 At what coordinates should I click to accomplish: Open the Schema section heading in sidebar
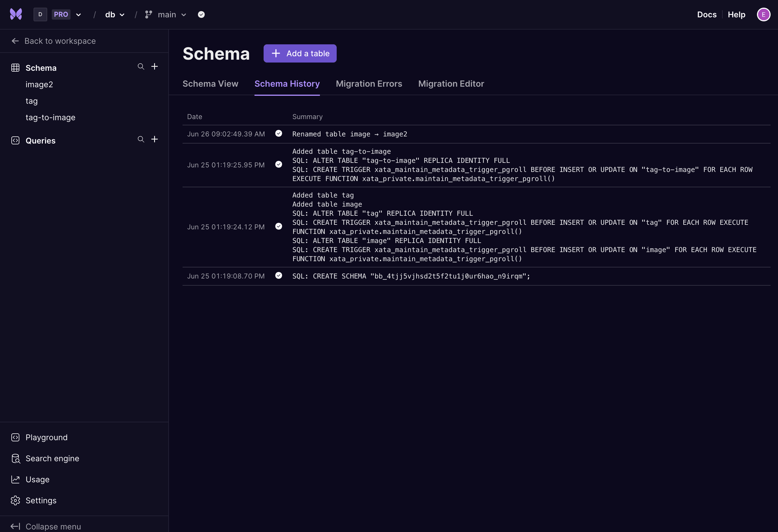coord(41,68)
